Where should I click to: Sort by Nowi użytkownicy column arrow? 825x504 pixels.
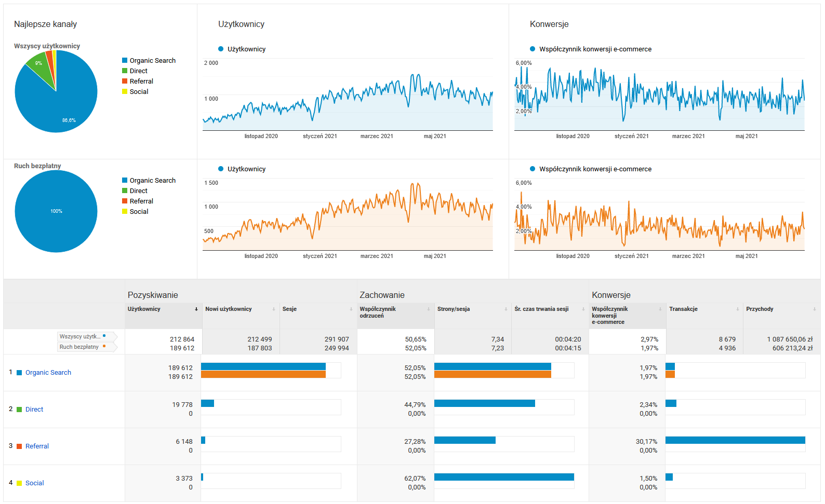pos(274,309)
